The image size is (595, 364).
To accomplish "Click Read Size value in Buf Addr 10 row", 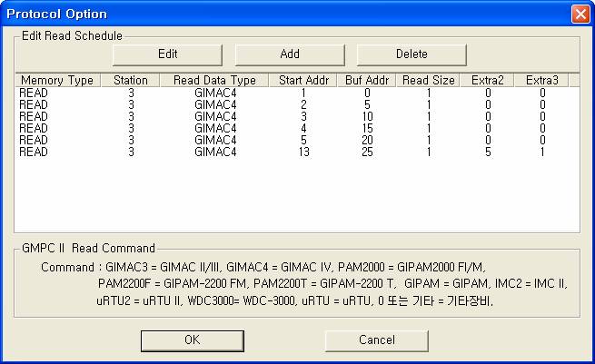I will point(429,116).
